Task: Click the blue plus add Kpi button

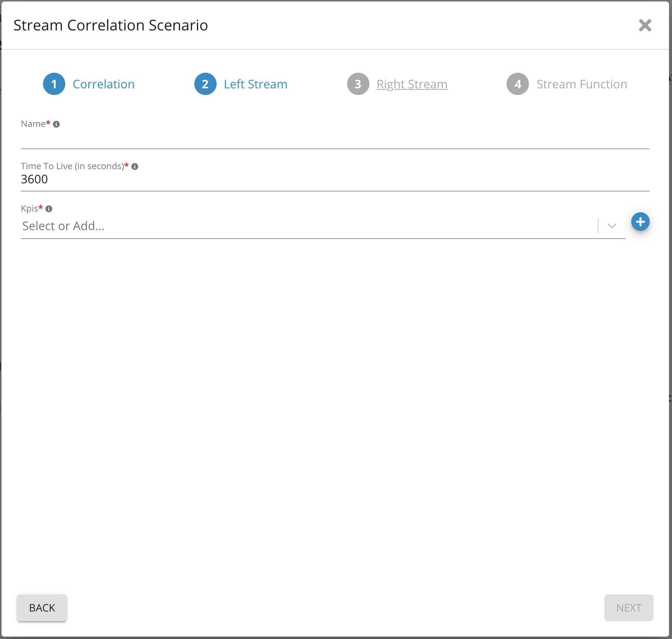Action: 640,222
